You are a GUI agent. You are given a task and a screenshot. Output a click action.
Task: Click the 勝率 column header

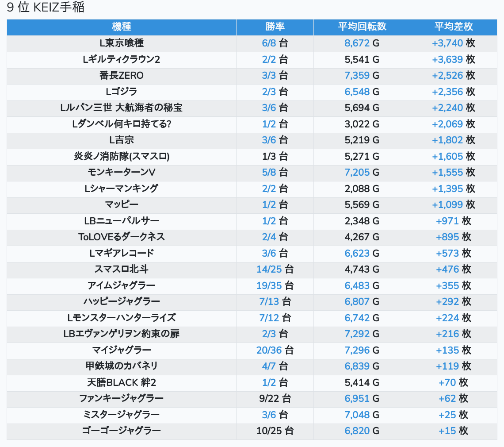[275, 27]
